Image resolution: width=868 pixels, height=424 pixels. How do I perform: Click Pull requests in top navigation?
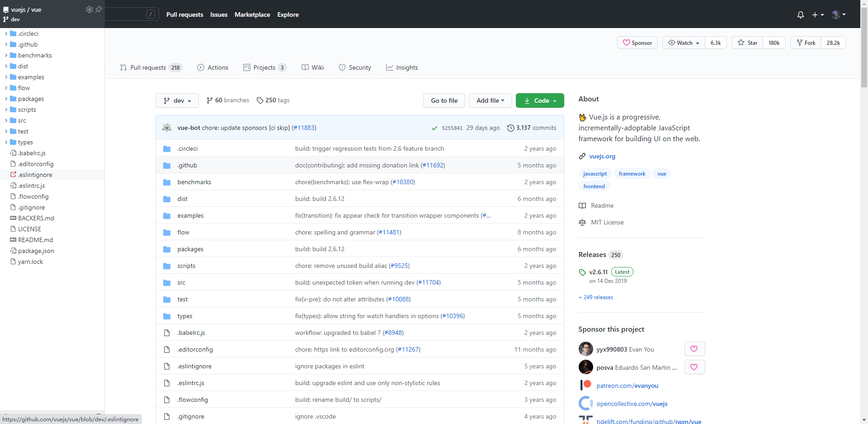tap(184, 14)
